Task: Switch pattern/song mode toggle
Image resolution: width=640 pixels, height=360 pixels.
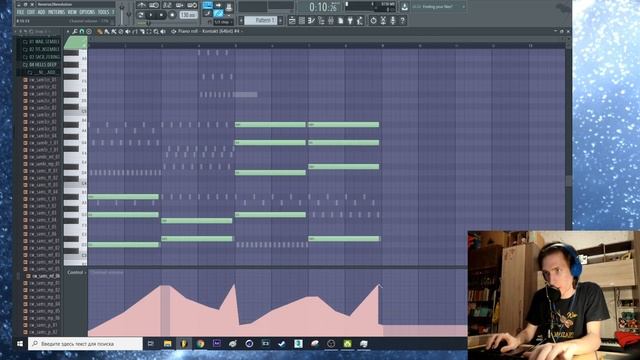Action: [x=141, y=15]
